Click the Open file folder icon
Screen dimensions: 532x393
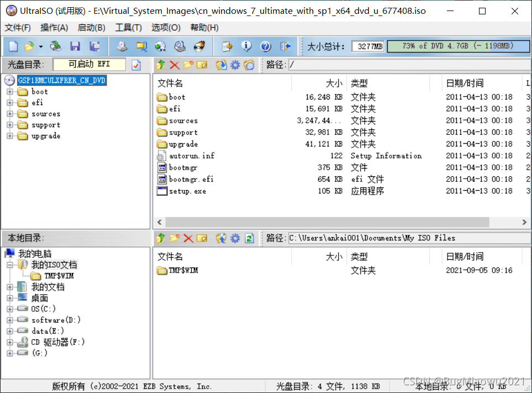click(x=29, y=46)
